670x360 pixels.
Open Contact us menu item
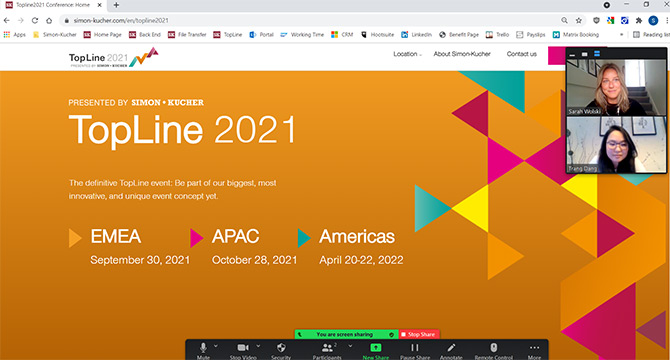(x=521, y=54)
